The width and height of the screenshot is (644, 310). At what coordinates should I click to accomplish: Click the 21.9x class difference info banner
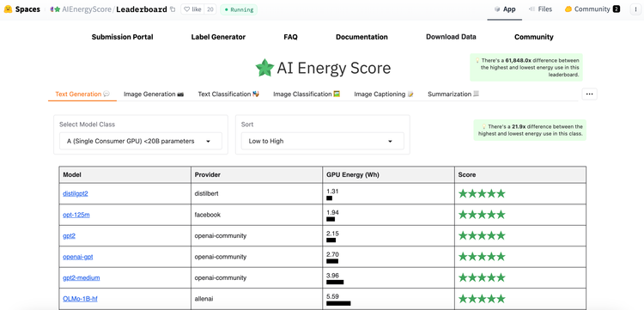[531, 131]
